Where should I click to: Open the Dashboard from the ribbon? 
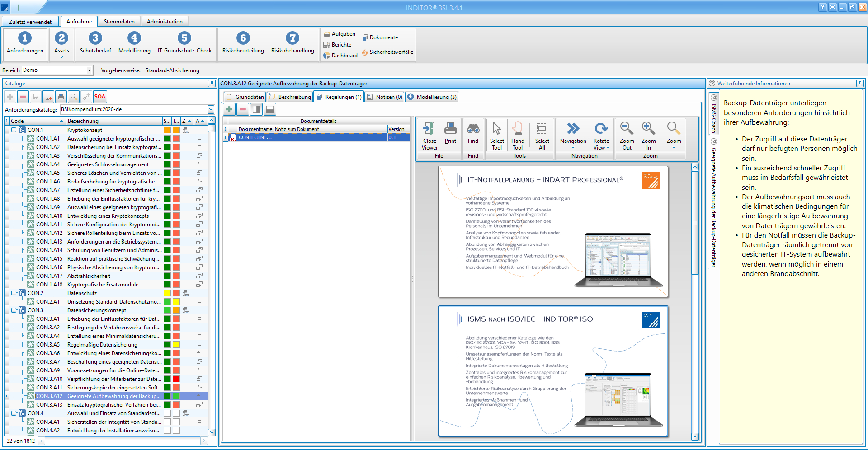point(340,56)
